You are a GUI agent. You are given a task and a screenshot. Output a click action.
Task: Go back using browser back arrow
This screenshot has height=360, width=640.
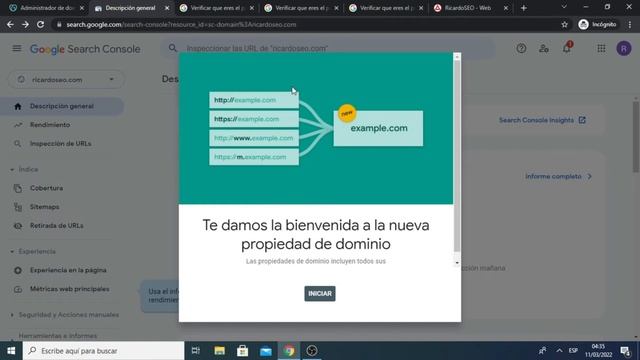click(x=10, y=24)
